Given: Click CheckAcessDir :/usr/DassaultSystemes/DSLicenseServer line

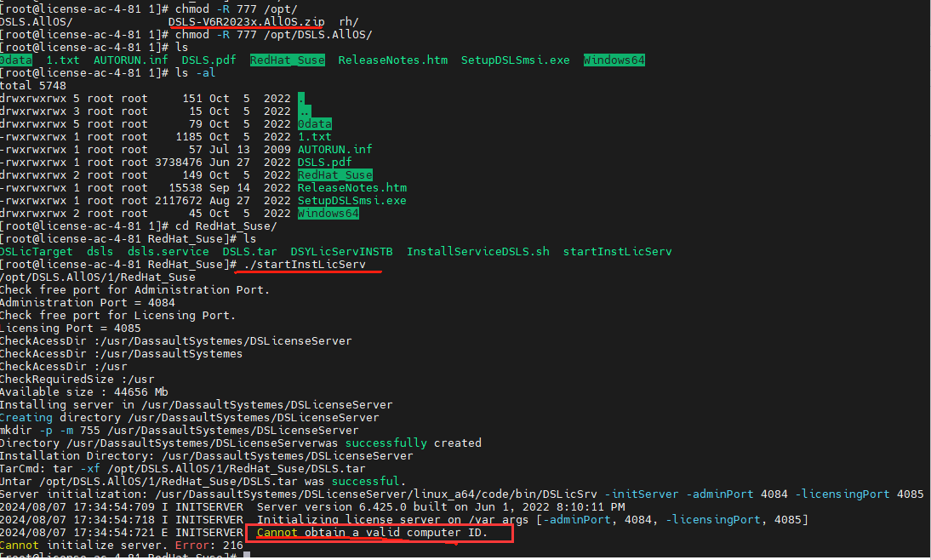Looking at the screenshot, I should 176,341.
